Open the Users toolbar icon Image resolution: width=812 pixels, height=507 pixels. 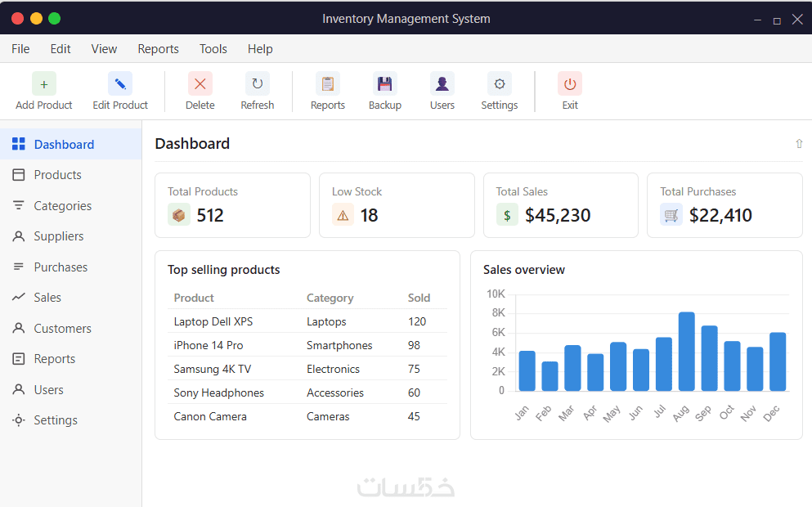tap(442, 84)
